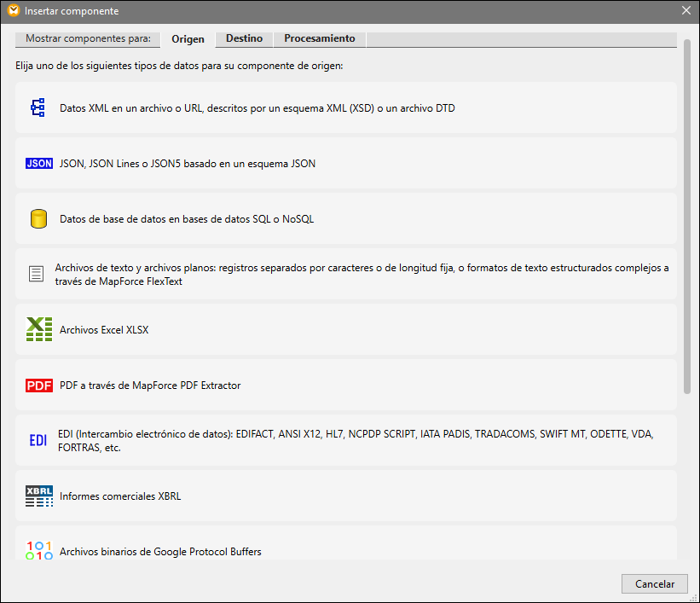Close the Insertar componente dialog
700x603 pixels.
point(686,11)
